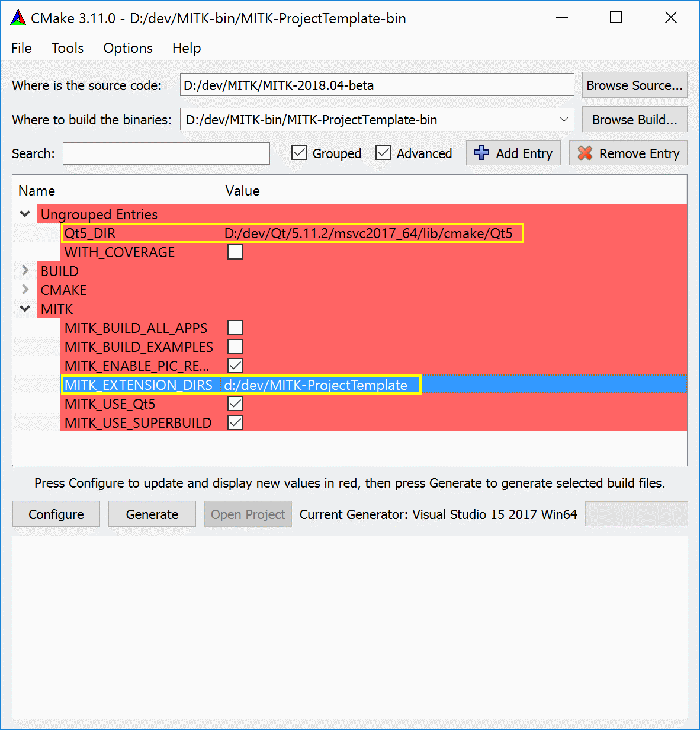Maximize the CMake window

(x=616, y=18)
